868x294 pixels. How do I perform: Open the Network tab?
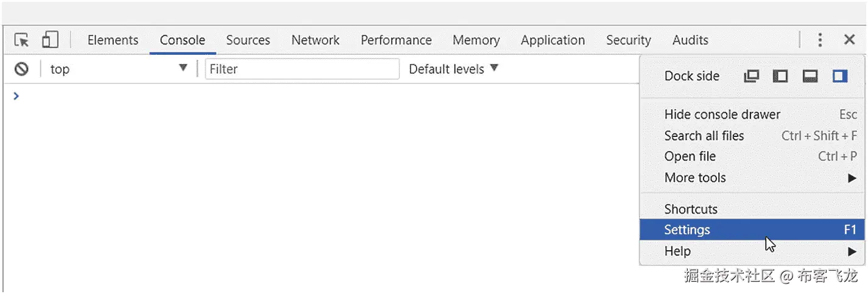tap(315, 40)
